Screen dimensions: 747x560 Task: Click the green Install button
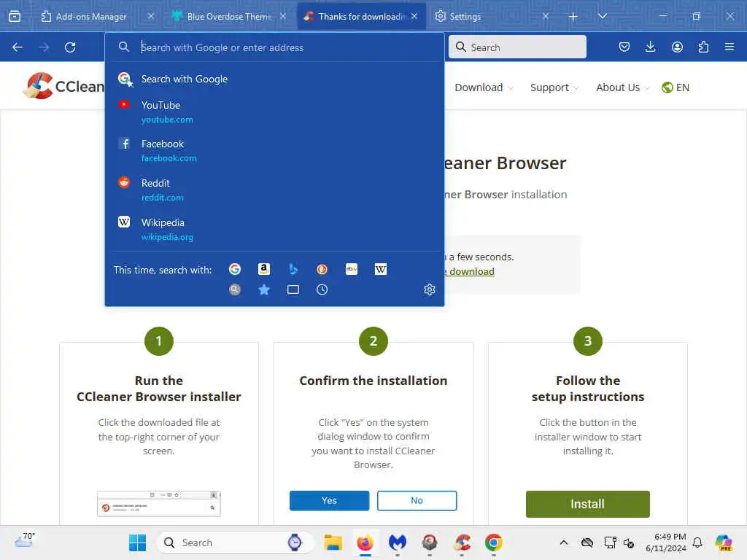coord(587,504)
